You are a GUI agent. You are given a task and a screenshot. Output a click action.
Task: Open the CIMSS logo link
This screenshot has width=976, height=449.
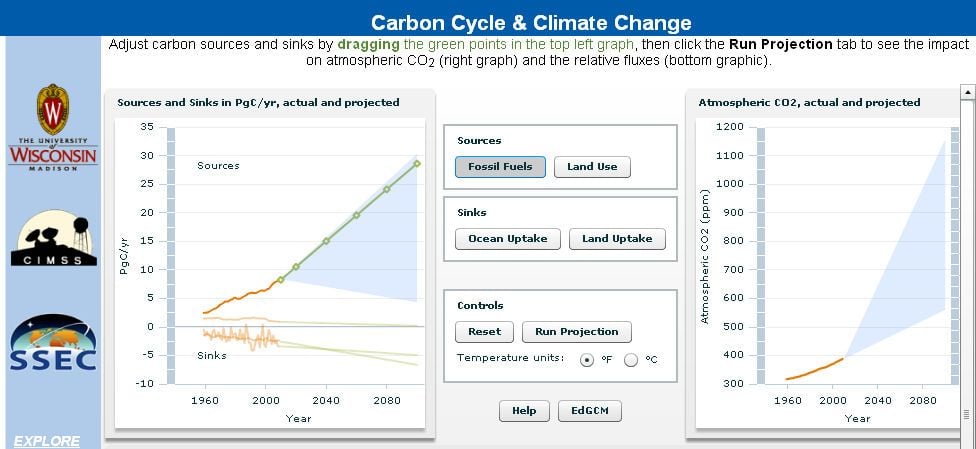[x=54, y=238]
